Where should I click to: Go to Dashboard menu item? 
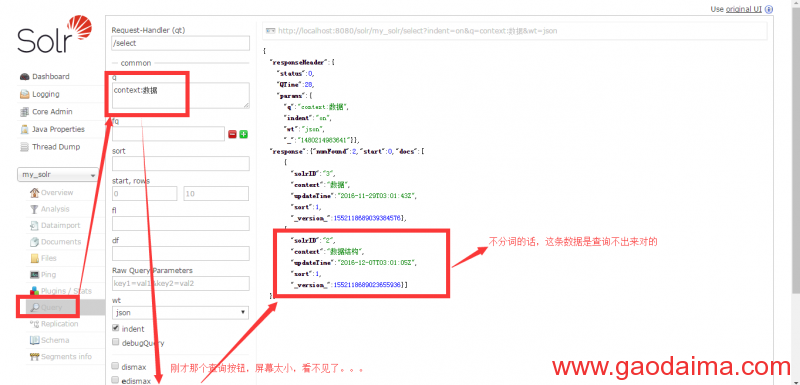coord(51,77)
